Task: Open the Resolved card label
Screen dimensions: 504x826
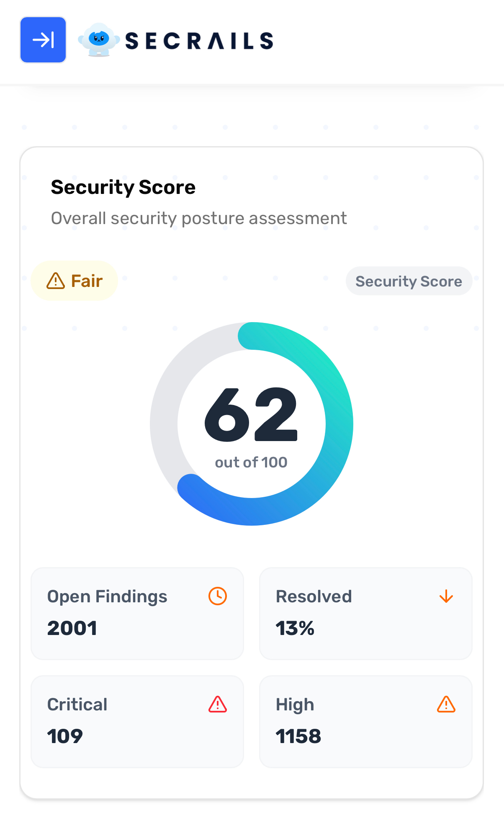Action: pyautogui.click(x=314, y=596)
